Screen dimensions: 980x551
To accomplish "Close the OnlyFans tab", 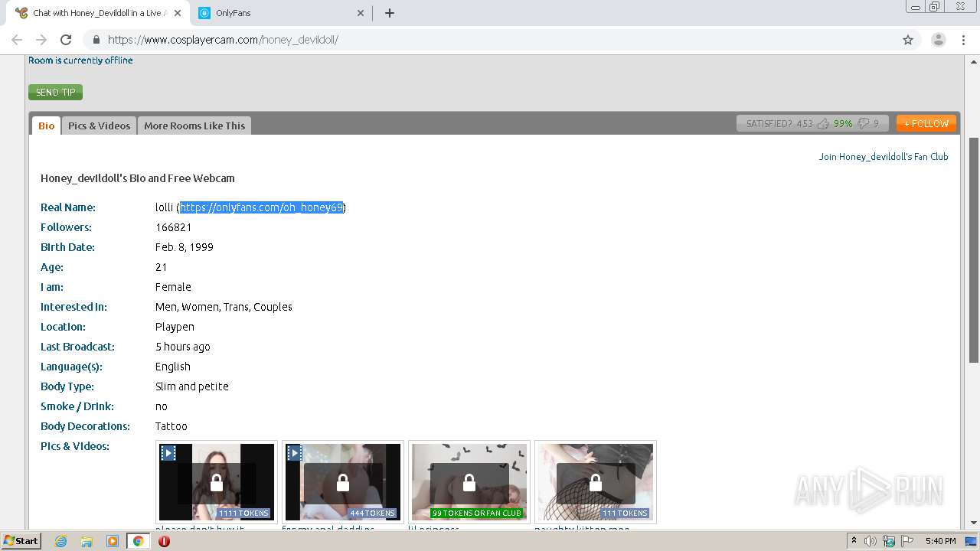I will point(361,13).
